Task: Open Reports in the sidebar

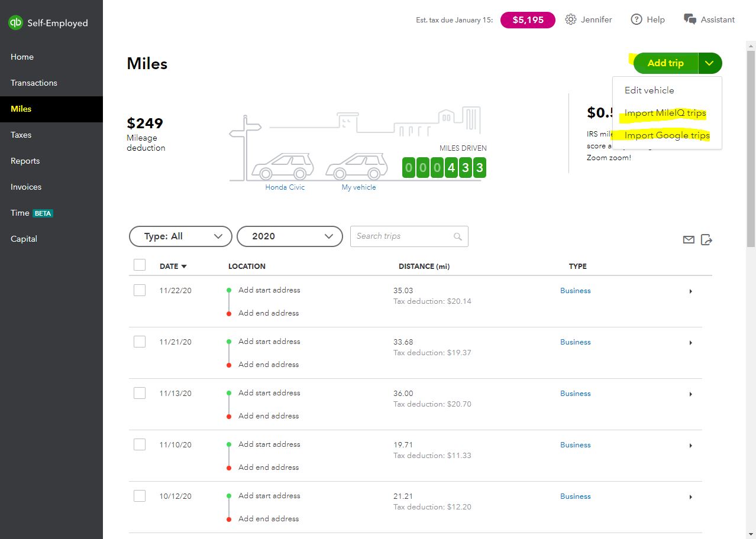Action: (x=51, y=161)
